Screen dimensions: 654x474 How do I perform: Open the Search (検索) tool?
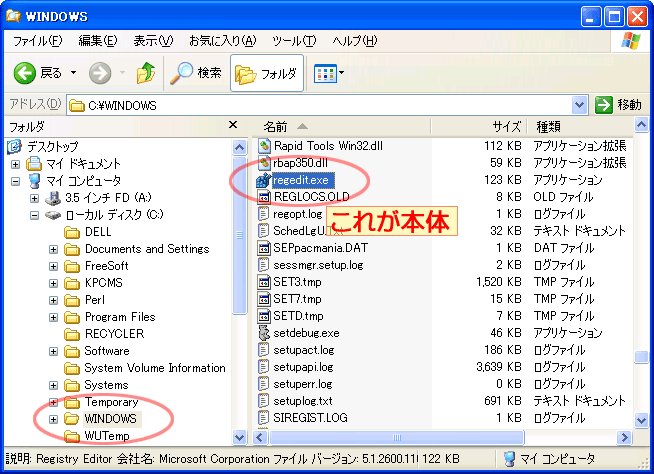[196, 73]
